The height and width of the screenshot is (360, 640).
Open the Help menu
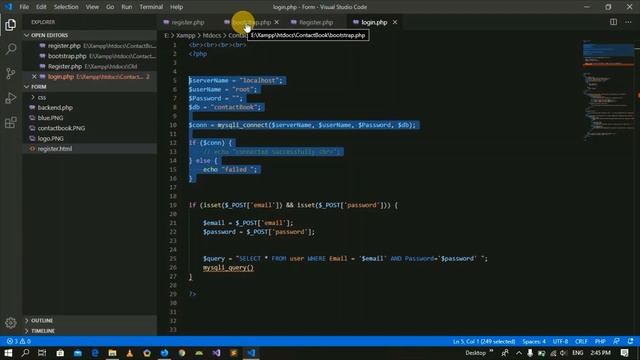point(176,7)
